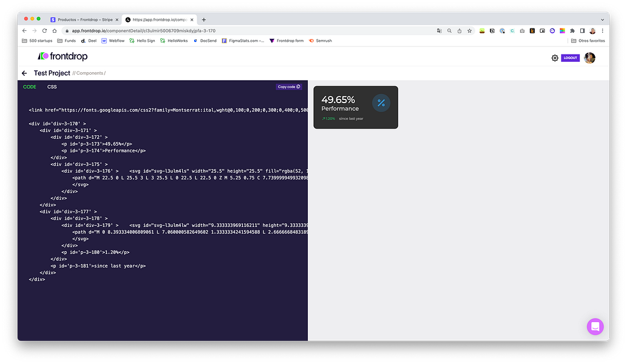This screenshot has width=627, height=364.
Task: Go back using the Test Project arrow
Action: pos(24,73)
